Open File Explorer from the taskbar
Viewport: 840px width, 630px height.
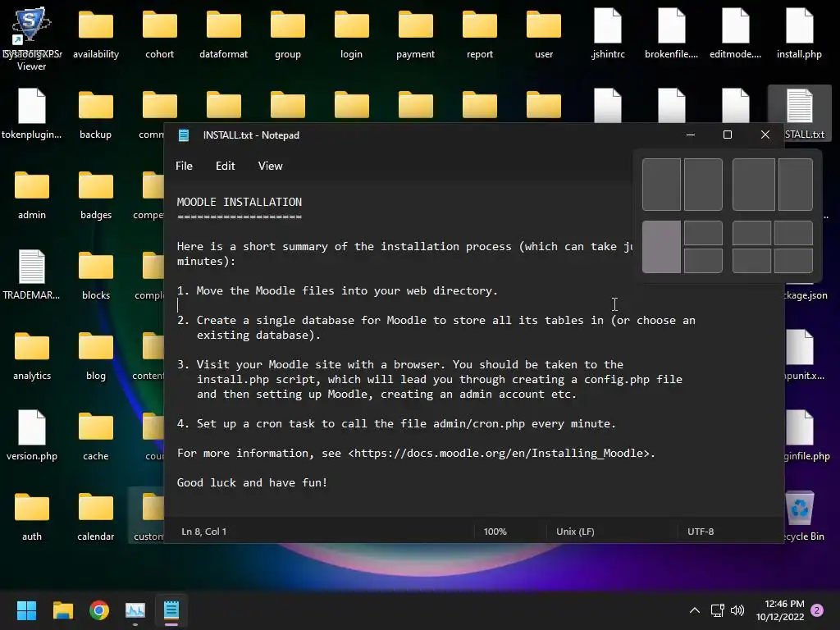click(x=62, y=610)
